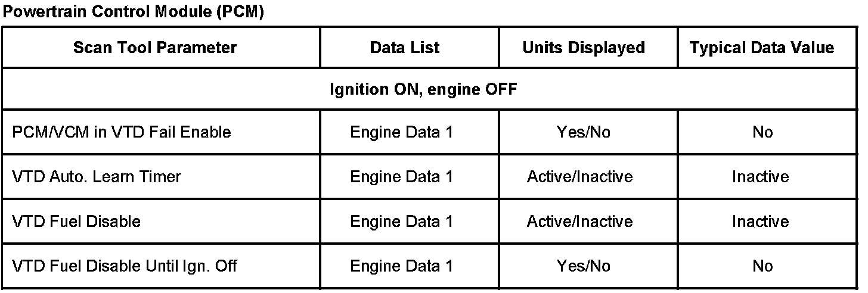Select the VTD Auto. Learn Timer parameter
868x293 pixels.
point(97,177)
